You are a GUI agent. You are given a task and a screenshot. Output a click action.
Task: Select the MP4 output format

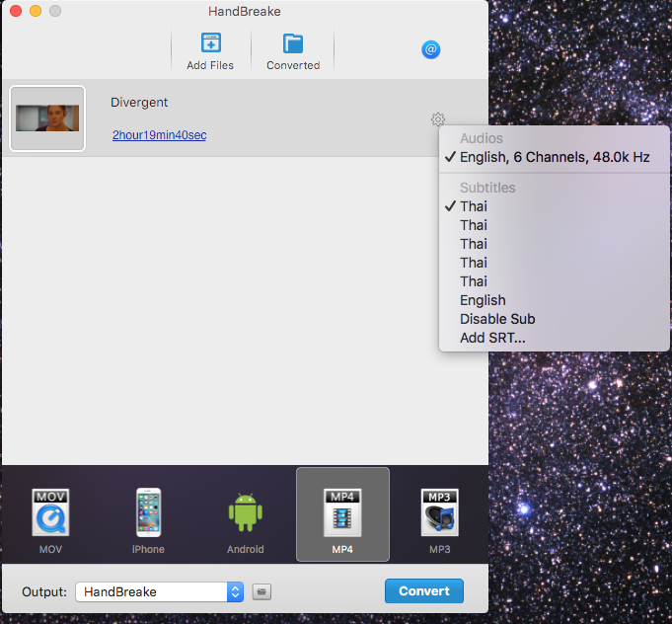(342, 514)
